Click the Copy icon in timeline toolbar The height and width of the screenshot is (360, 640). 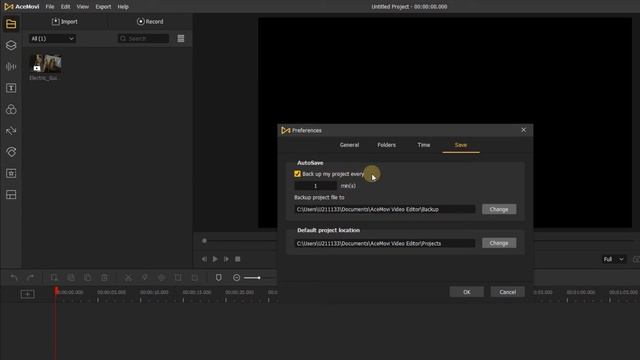point(71,278)
